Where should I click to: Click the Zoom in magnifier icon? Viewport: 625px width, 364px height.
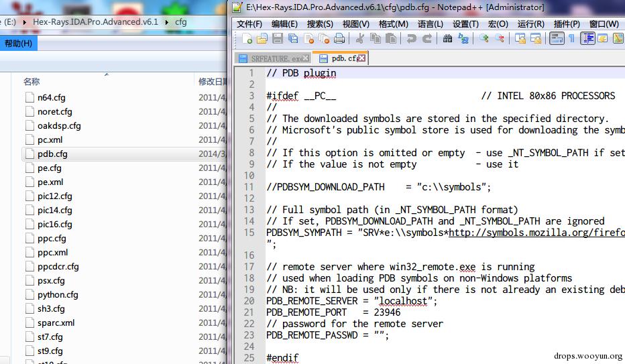pos(483,39)
